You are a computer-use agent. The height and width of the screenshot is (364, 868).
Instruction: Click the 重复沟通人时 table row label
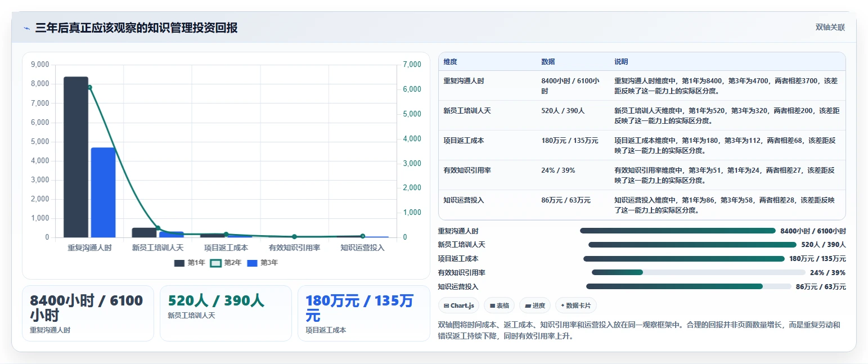[x=464, y=81]
